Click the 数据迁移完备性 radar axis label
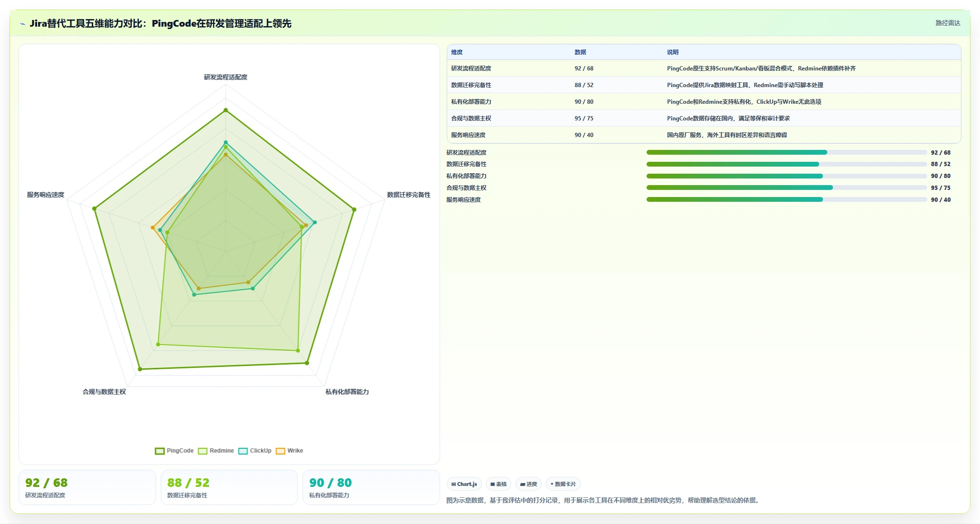 click(x=409, y=195)
